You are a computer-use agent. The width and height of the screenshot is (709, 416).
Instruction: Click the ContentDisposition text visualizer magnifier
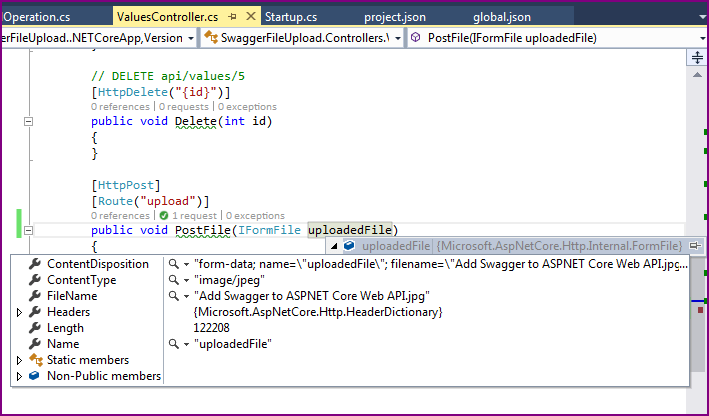point(173,264)
